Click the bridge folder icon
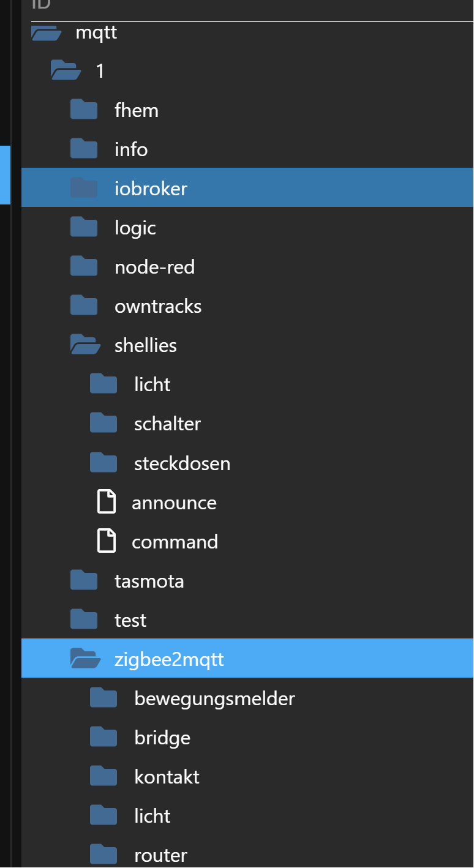The image size is (474, 868). point(103,737)
